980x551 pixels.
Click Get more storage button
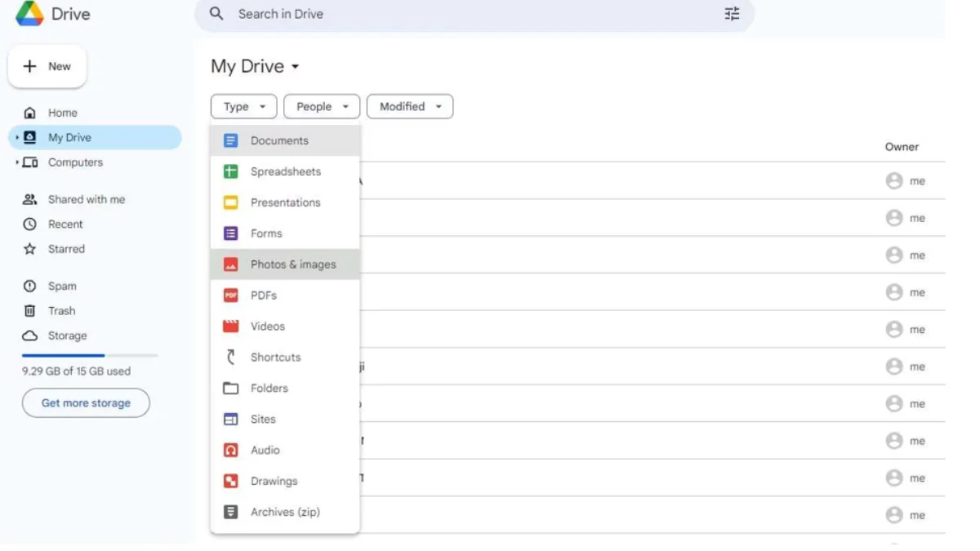(x=86, y=403)
